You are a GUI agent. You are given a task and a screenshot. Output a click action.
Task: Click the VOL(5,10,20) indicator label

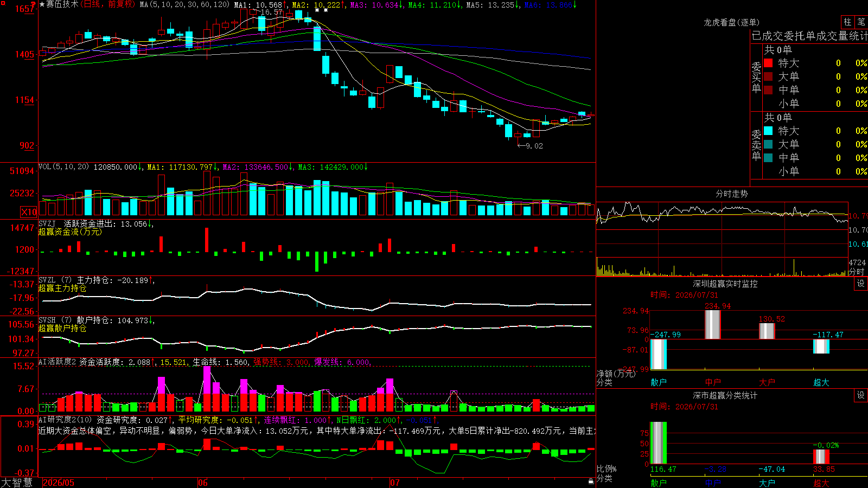[64, 167]
